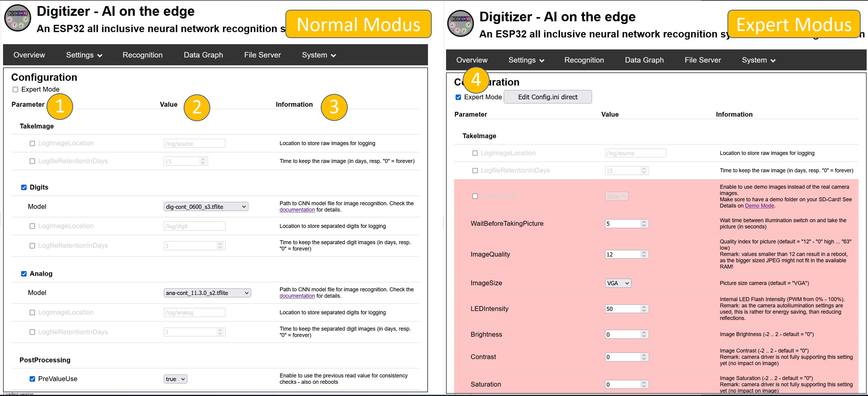Viewport: 868px width, 396px height.
Task: Enable Expert Mode in the left panel
Action: pyautogui.click(x=15, y=90)
